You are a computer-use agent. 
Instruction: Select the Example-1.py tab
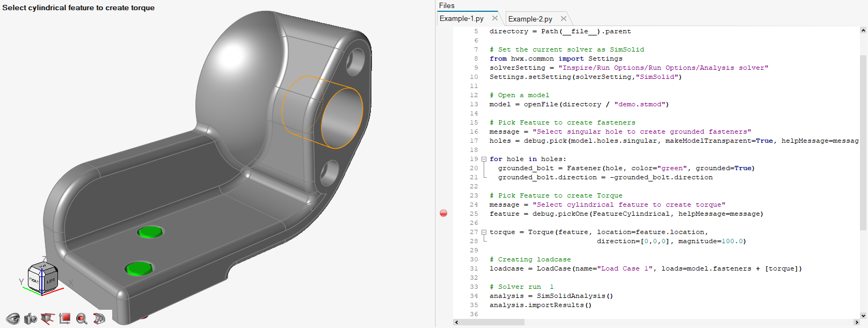pos(462,18)
